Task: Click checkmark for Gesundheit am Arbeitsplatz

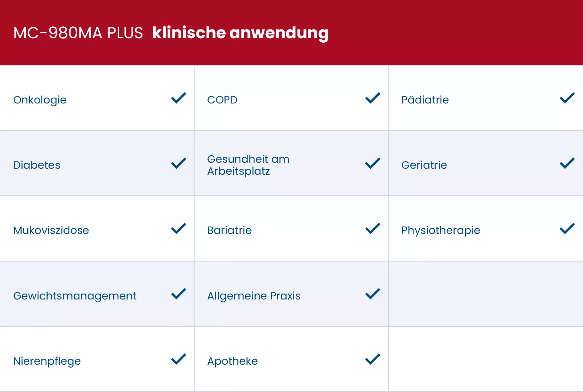Action: [373, 163]
